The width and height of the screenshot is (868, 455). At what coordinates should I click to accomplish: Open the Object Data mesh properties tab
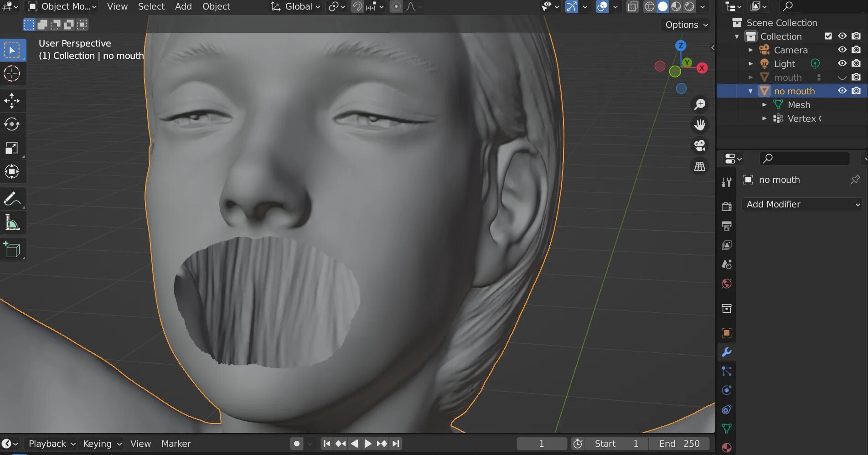click(x=727, y=429)
